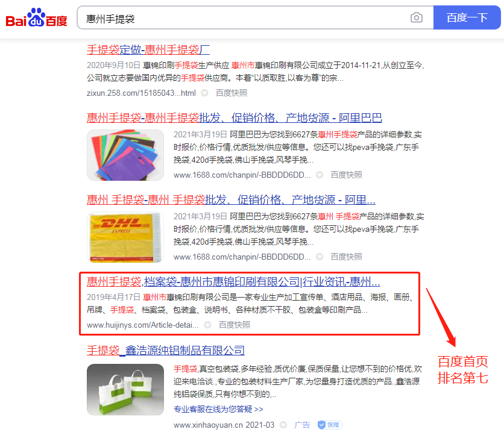
Task: Open image search via the camera icon
Action: point(416,17)
